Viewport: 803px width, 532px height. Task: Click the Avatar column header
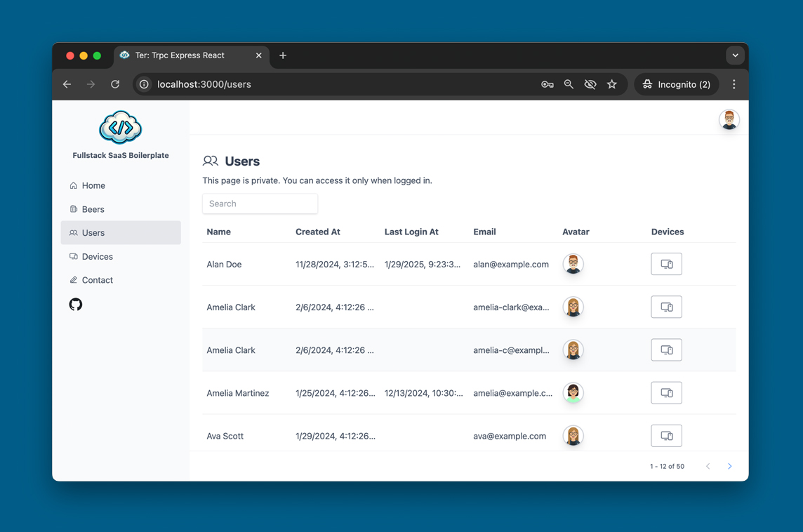[576, 232]
